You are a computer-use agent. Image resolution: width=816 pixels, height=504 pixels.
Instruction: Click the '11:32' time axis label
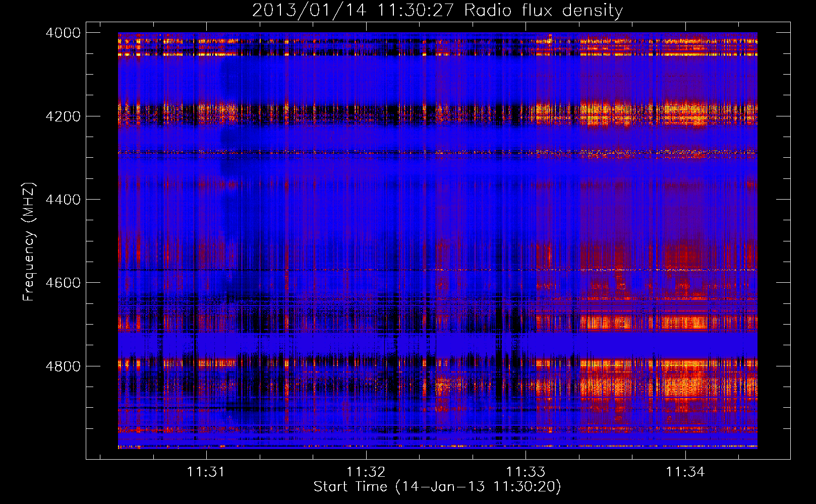click(x=366, y=472)
